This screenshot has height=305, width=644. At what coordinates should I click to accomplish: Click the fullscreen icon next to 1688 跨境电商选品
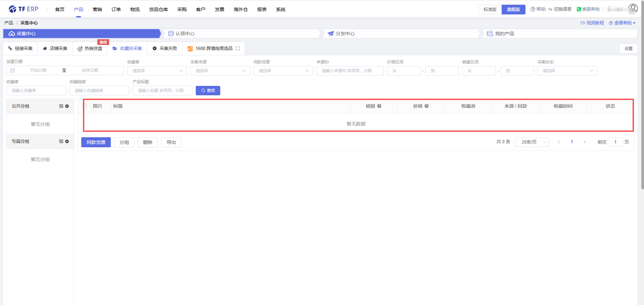(238, 48)
